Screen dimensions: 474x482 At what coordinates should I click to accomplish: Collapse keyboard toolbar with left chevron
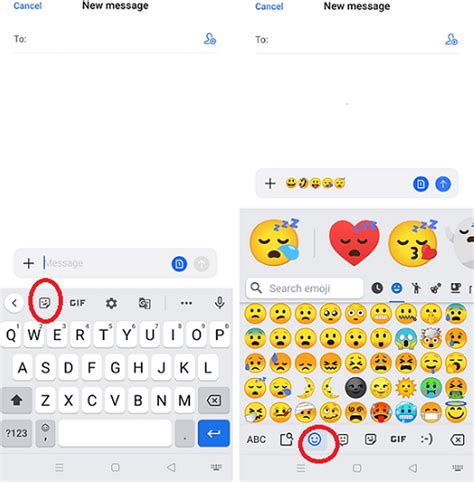pyautogui.click(x=14, y=303)
